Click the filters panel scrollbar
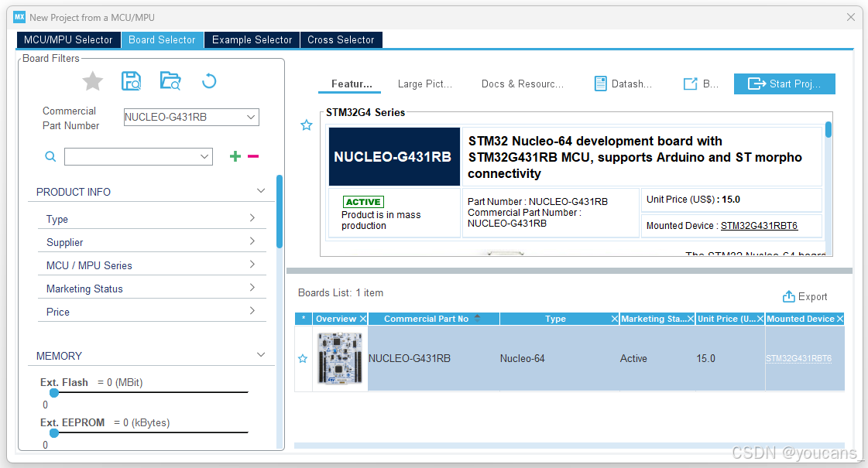 (280, 211)
